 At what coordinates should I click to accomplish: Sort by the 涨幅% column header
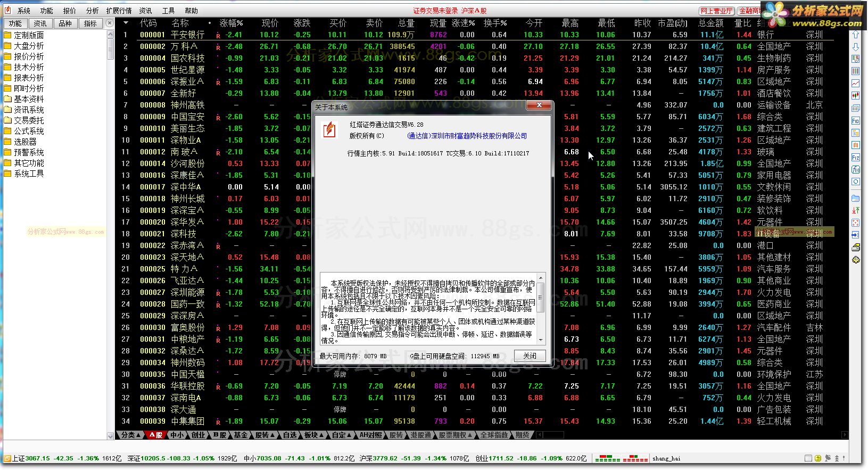pyautogui.click(x=232, y=23)
